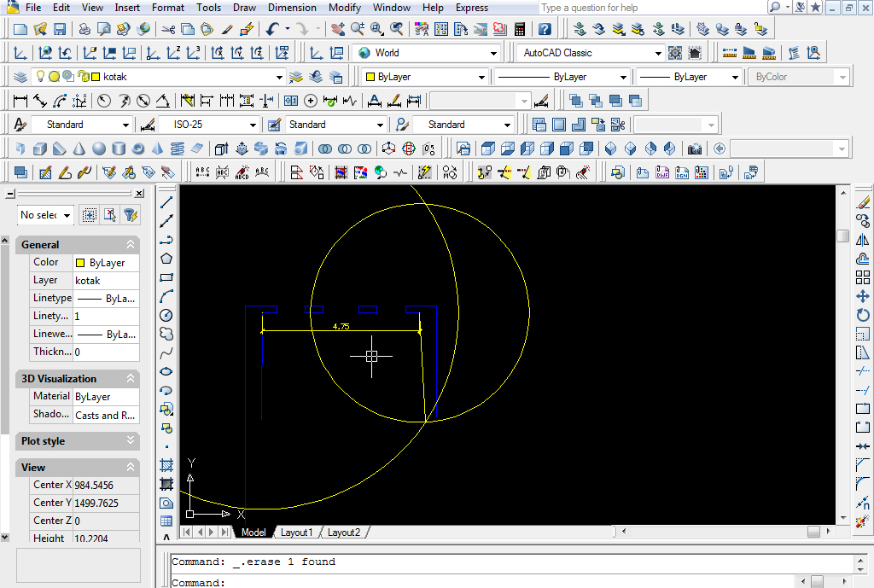Open the Dimension menu

[x=292, y=8]
